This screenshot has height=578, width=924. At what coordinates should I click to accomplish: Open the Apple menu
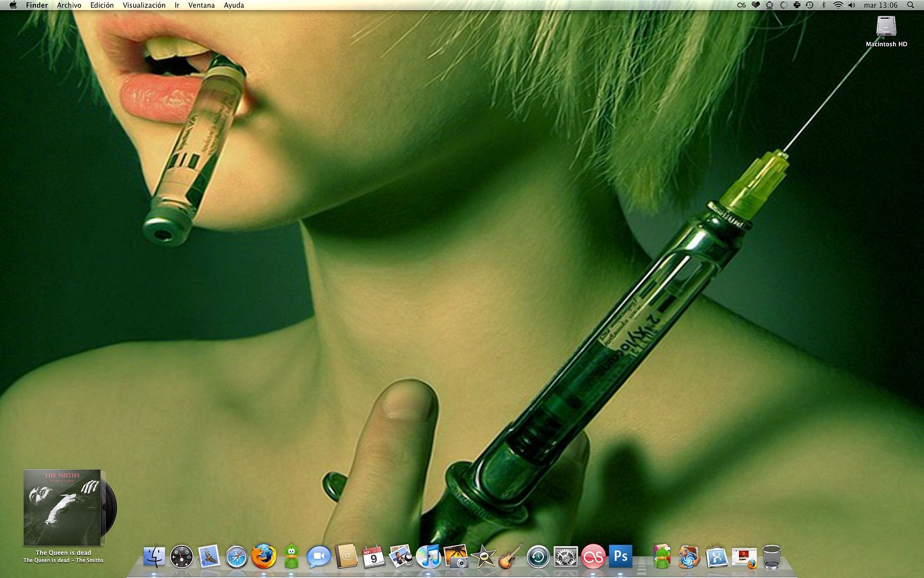[x=13, y=5]
